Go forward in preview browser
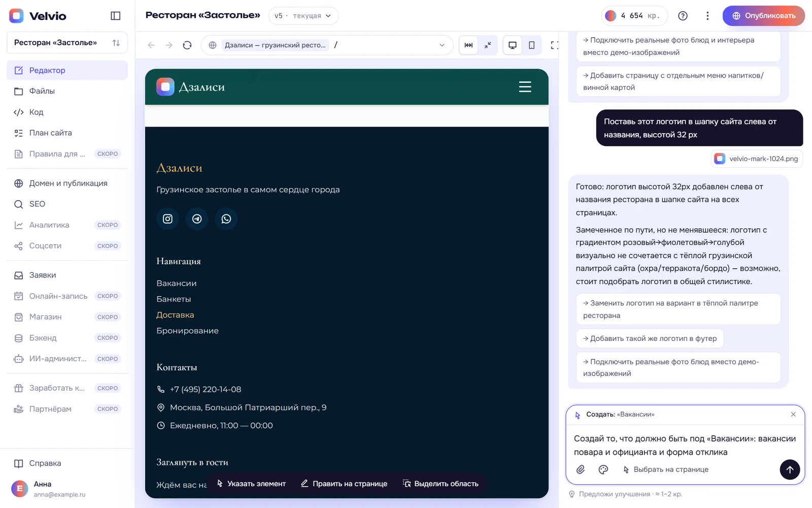Viewport: 812px width, 508px height. [x=169, y=45]
